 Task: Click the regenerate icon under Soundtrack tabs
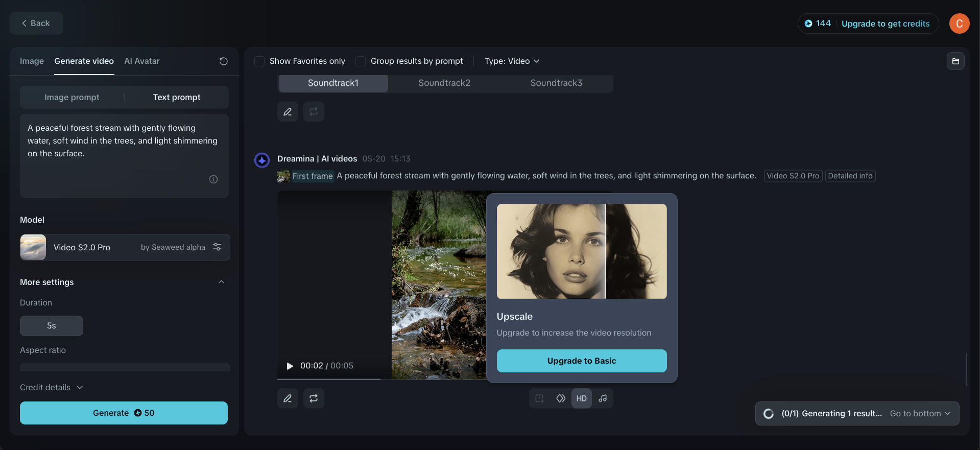314,112
